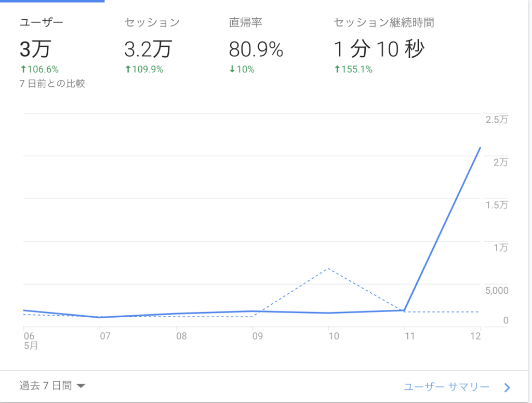This screenshot has height=403, width=532.
Task: Select the ユーザー metric tab
Action: [x=42, y=23]
